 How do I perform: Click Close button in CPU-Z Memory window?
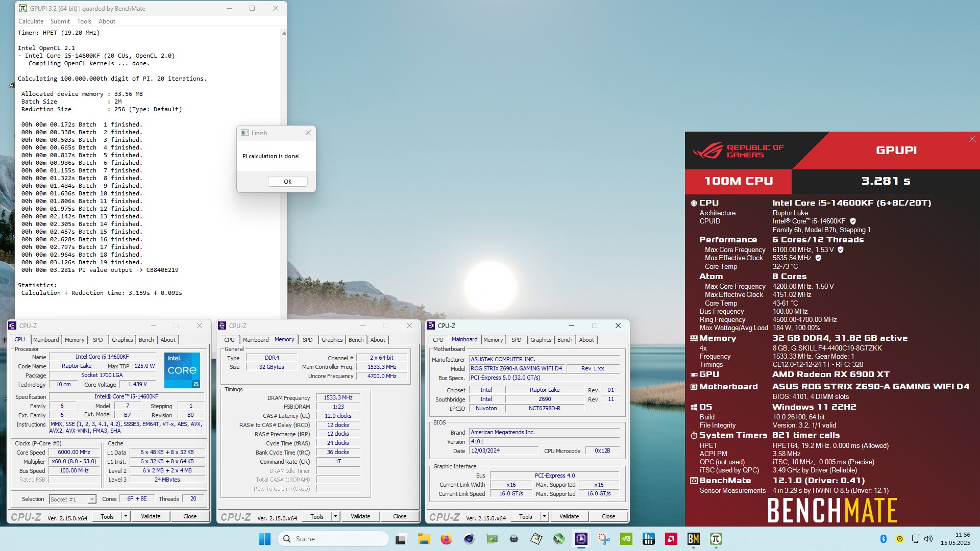pyautogui.click(x=400, y=516)
